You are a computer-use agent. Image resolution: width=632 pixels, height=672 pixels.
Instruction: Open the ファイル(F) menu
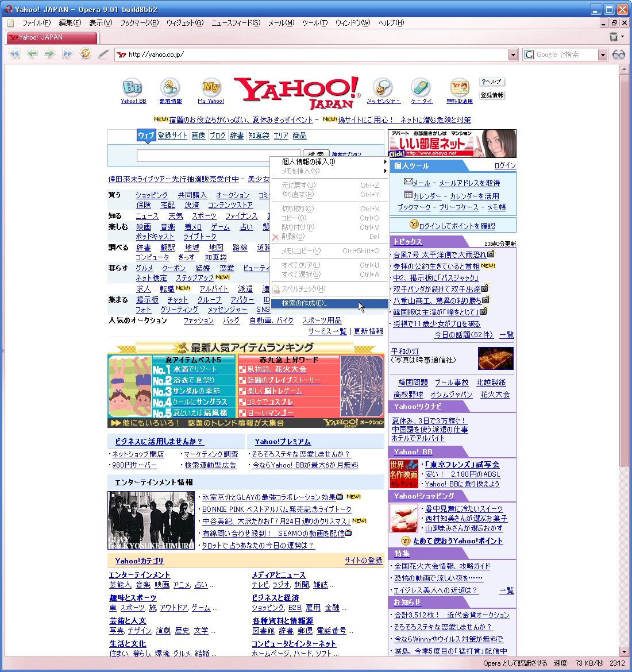(x=36, y=23)
